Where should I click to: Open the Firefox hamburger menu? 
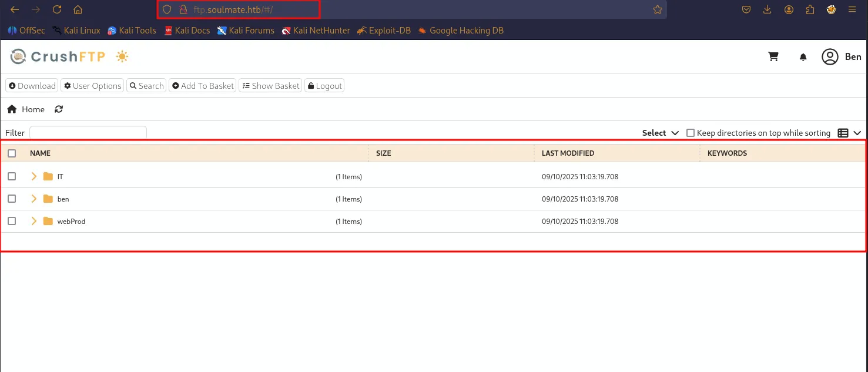852,9
